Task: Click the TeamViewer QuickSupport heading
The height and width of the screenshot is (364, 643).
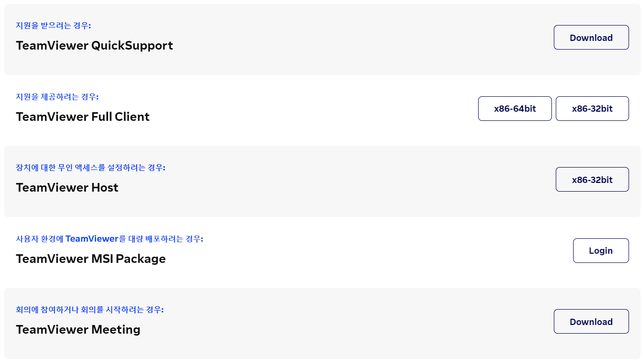Action: coord(94,46)
